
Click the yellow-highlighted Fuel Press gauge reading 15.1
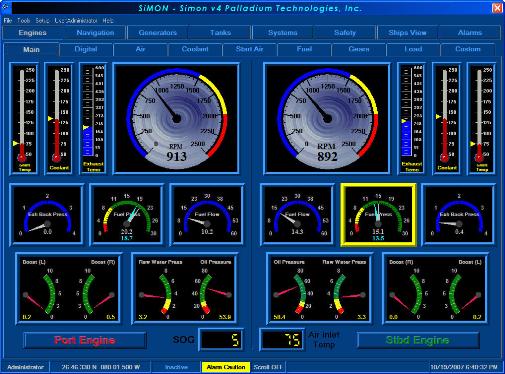pyautogui.click(x=378, y=215)
